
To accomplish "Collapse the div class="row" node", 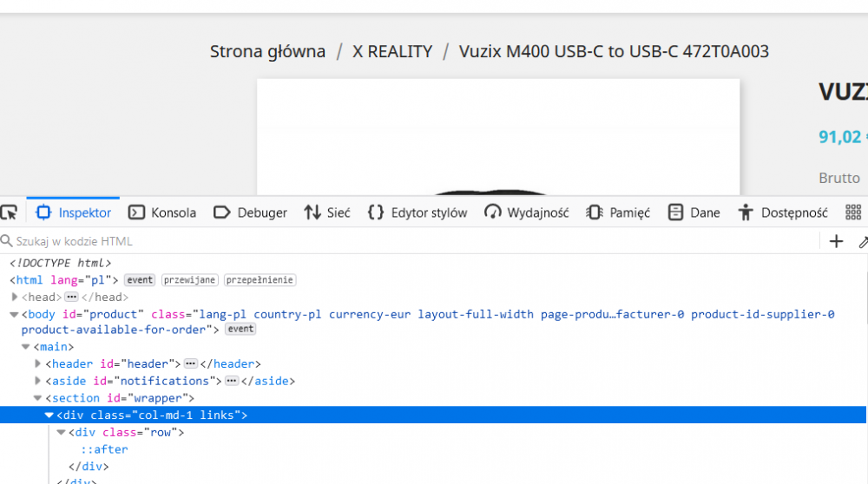I will point(61,433).
